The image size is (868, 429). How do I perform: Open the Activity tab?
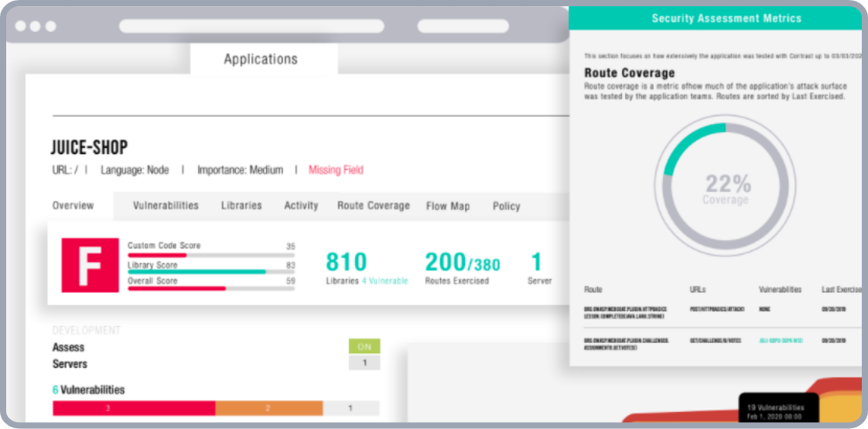coord(301,206)
